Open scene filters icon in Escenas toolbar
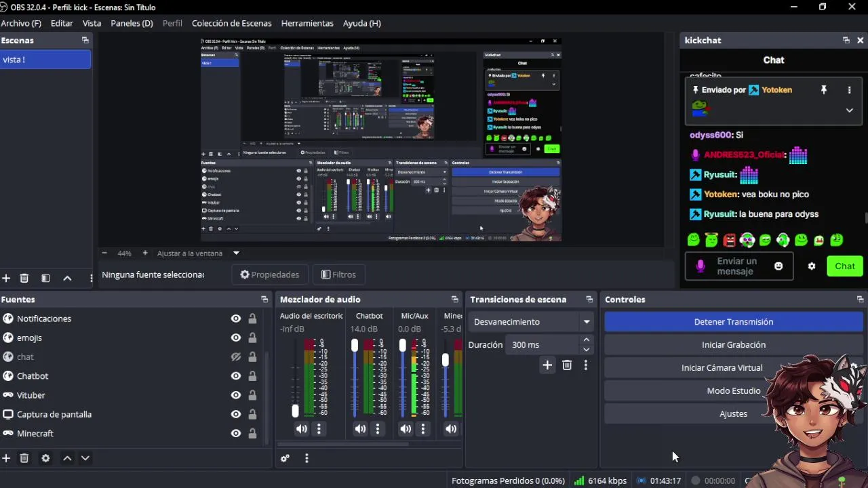This screenshot has width=868, height=488. [x=45, y=278]
